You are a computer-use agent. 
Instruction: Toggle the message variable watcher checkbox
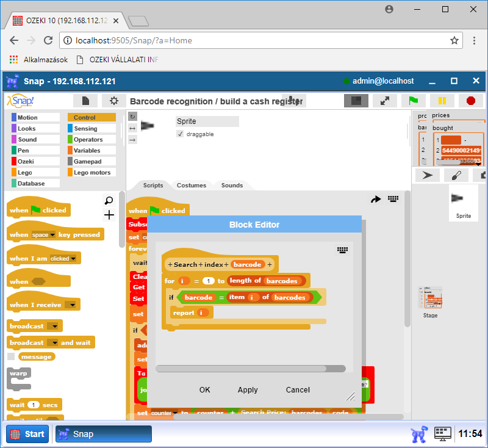point(11,356)
